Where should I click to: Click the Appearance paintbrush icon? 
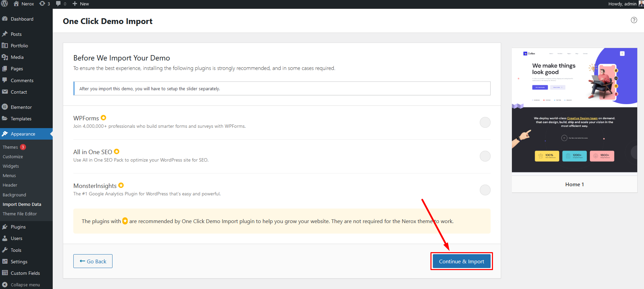5,134
